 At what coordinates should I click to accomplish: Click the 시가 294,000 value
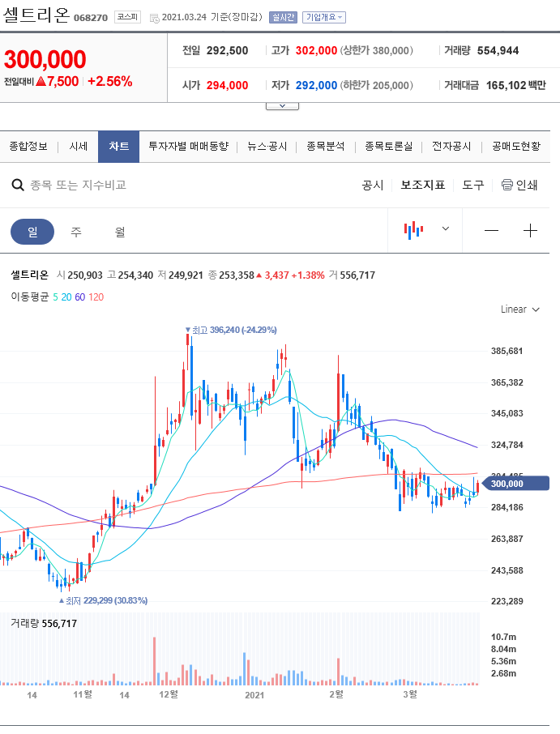pyautogui.click(x=227, y=85)
